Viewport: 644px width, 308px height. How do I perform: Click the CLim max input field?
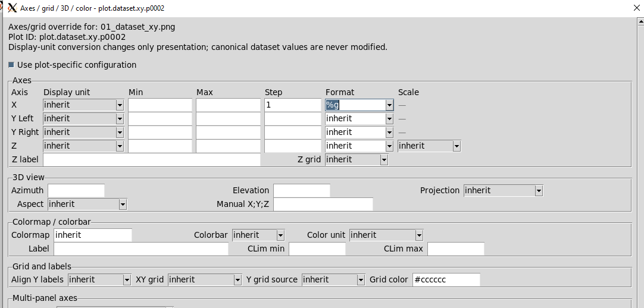click(456, 249)
